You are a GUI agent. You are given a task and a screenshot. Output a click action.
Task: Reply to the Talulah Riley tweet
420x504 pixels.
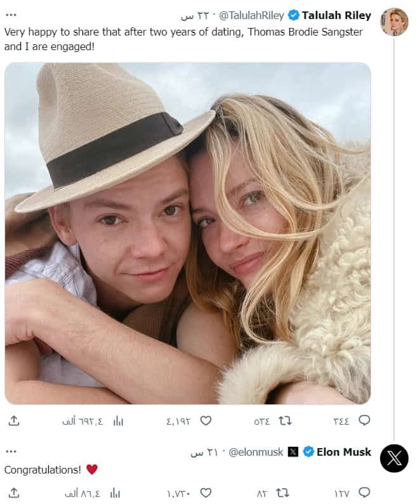(364, 420)
